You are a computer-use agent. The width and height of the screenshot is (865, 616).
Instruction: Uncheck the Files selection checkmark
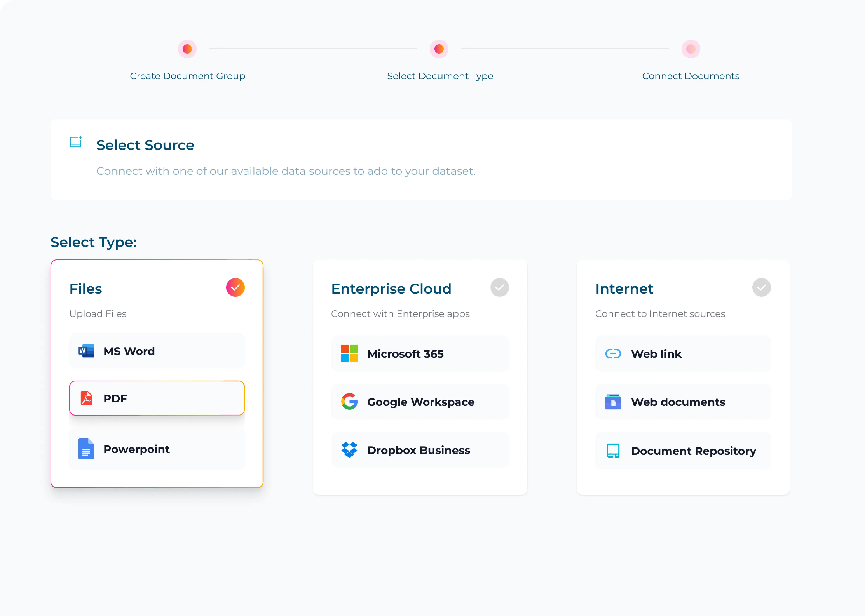click(x=235, y=288)
